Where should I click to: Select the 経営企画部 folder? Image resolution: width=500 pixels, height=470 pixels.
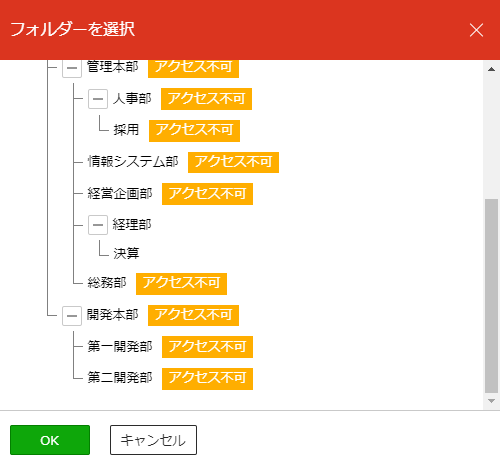coord(120,194)
